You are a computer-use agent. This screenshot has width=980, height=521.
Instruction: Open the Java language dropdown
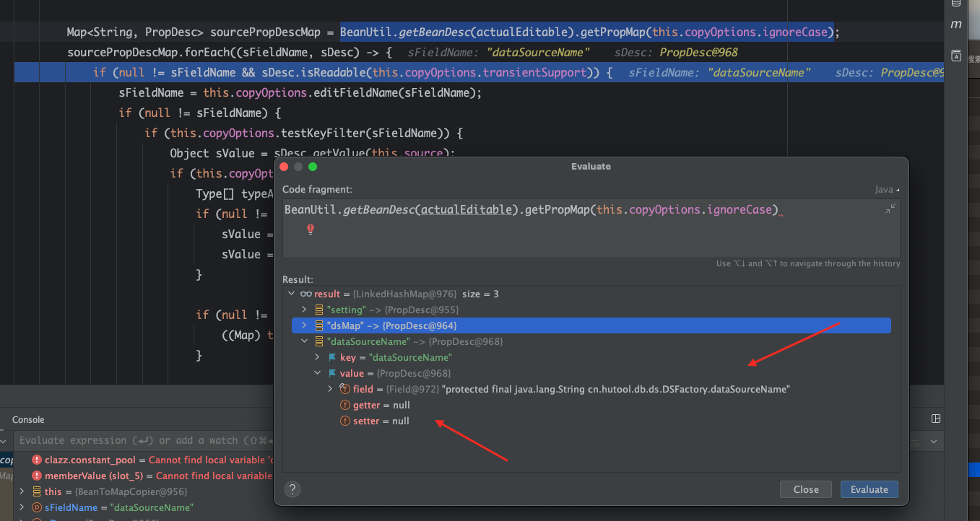[887, 190]
